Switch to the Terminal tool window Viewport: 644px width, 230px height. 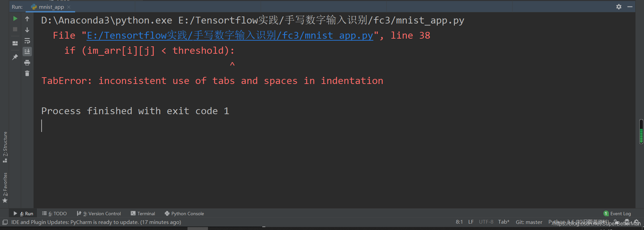[x=146, y=214]
